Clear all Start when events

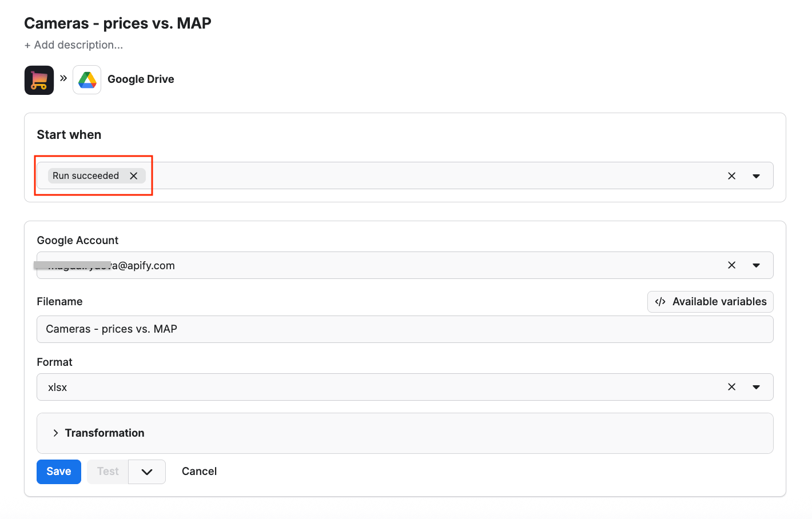click(731, 176)
